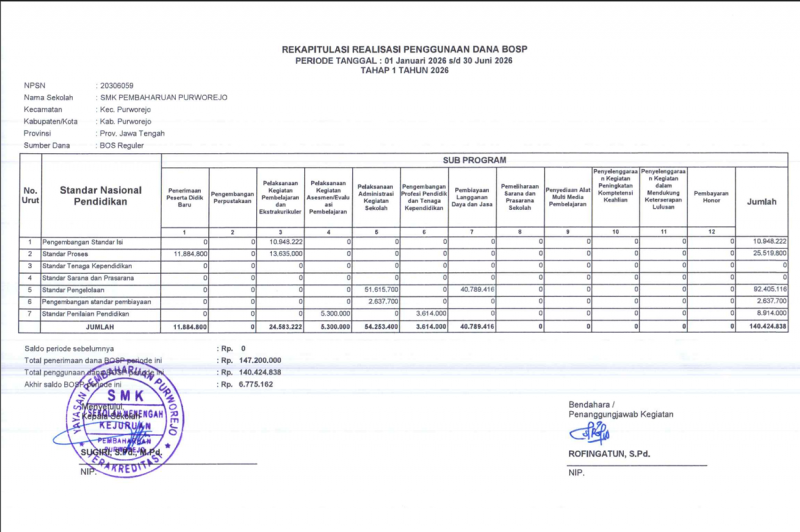
Task: Click grand total "140.424.838" in the JUMLAH row
Action: (x=767, y=327)
